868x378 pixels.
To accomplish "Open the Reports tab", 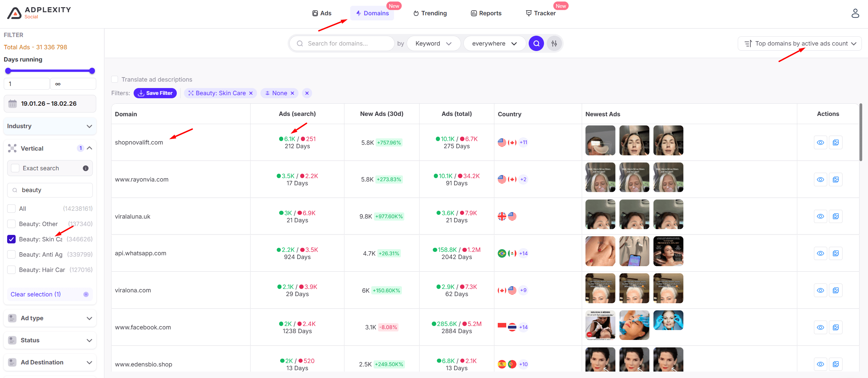I will click(x=486, y=13).
